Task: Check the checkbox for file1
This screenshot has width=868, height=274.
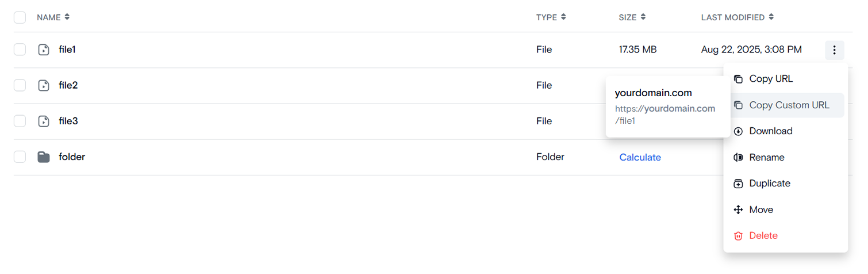Action: tap(20, 50)
